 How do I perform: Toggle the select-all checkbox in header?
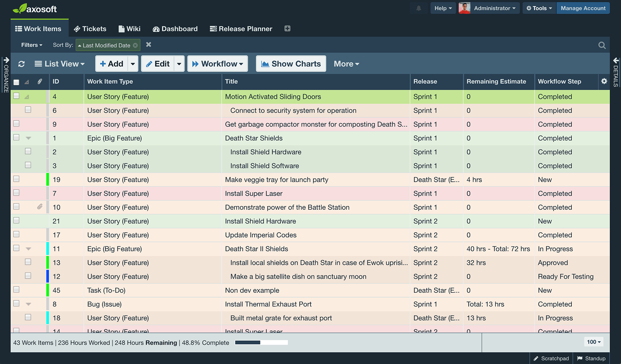[16, 82]
